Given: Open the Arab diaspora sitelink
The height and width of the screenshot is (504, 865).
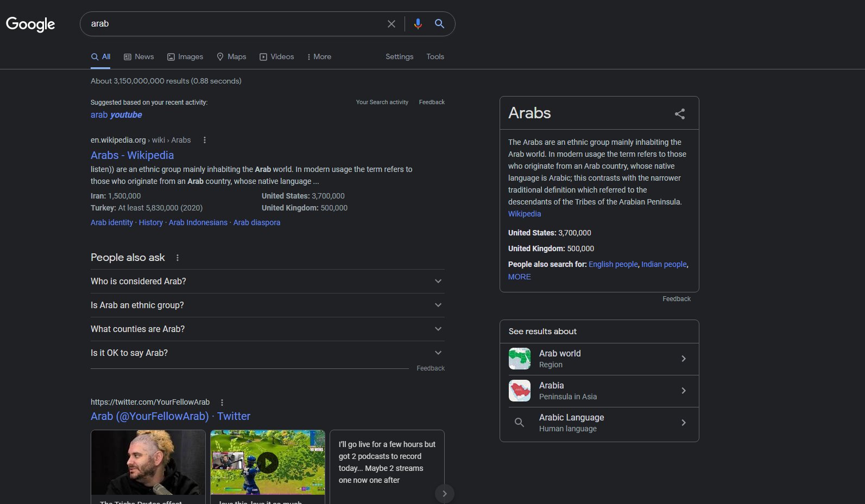Looking at the screenshot, I should pos(257,222).
